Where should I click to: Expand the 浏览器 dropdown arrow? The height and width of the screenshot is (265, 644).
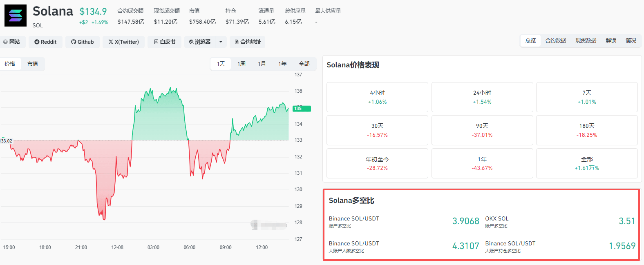[221, 42]
